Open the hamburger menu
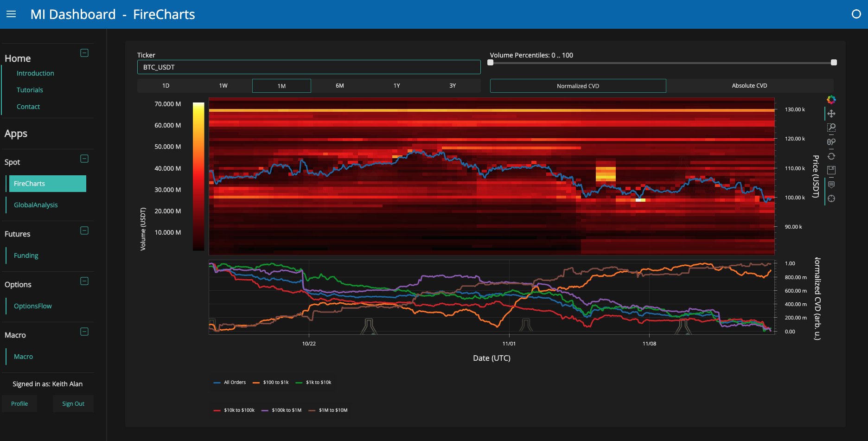The width and height of the screenshot is (868, 441). pyautogui.click(x=11, y=14)
